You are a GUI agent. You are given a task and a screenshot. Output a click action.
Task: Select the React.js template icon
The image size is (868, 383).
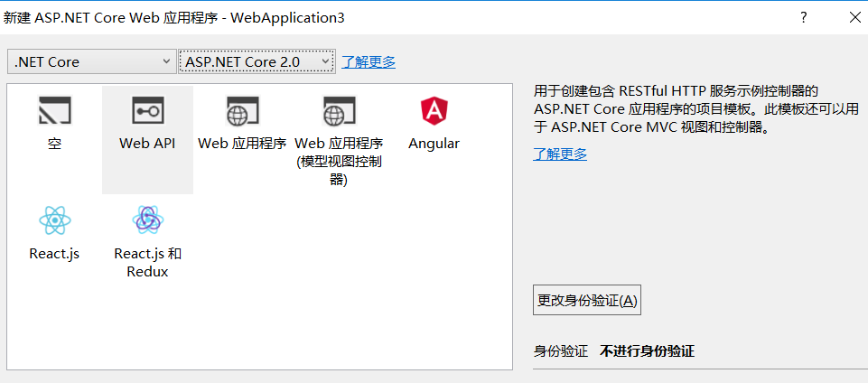tap(54, 220)
